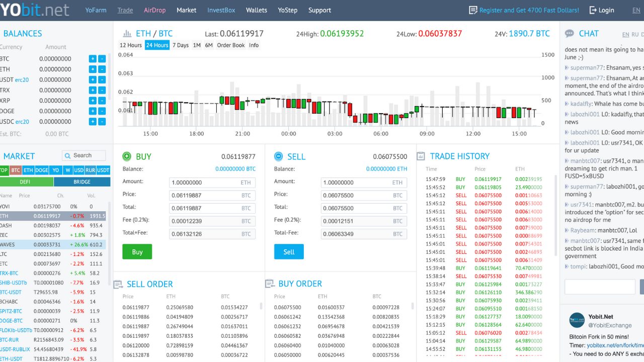Click the blue Sell button
This screenshot has height=362, width=644.
289,252
